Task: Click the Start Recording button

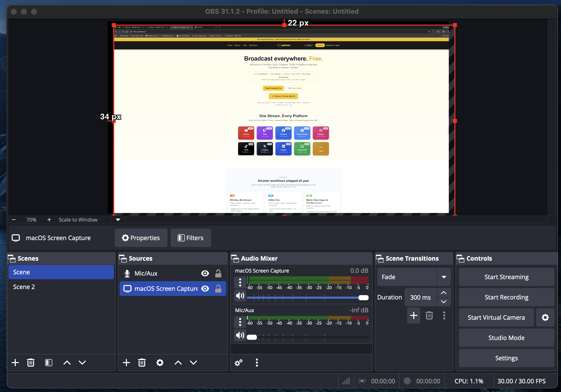Action: click(x=506, y=297)
